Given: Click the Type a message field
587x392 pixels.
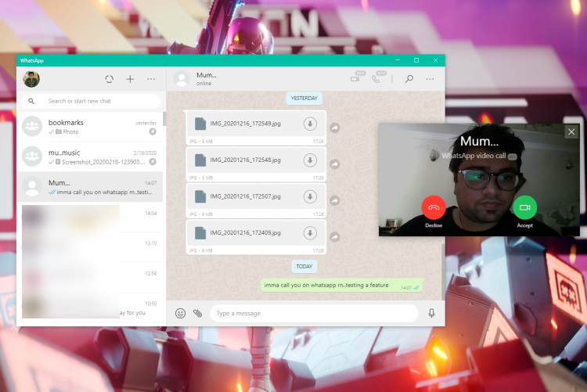Looking at the screenshot, I should 313,313.
